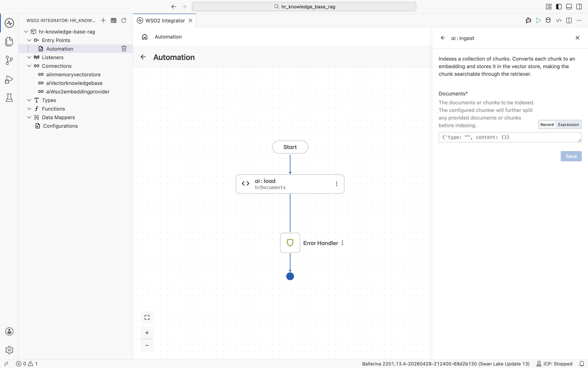This screenshot has width=588, height=368.
Task: Open the Accounts menu
Action: coord(9,331)
